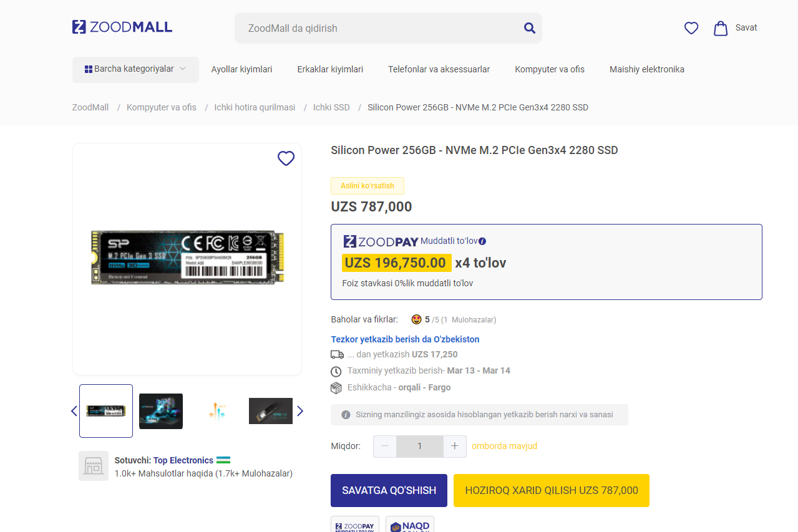Click Aslini ko'rsatish button
The image size is (798, 532).
tap(367, 186)
